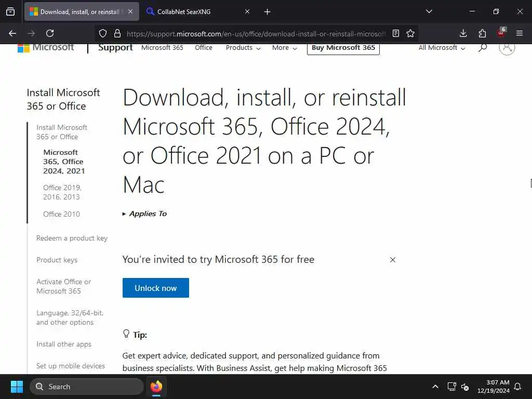
Task: Open the Downloads panel icon
Action: point(463,33)
